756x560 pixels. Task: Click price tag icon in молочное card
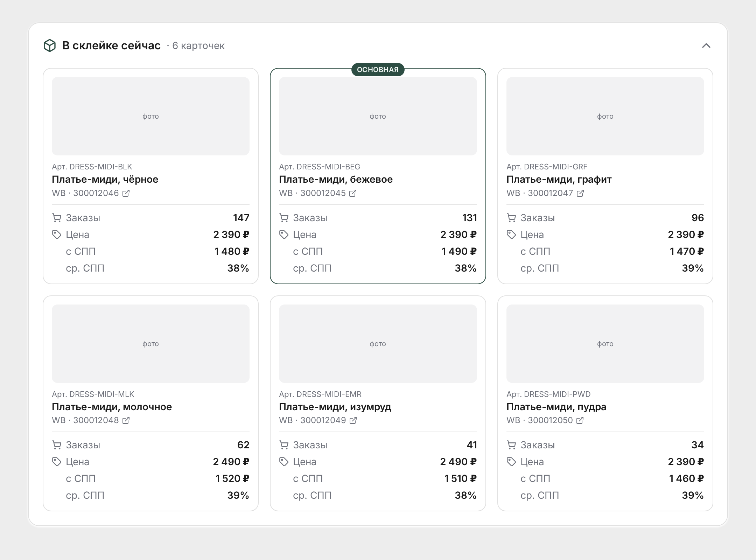coord(57,462)
